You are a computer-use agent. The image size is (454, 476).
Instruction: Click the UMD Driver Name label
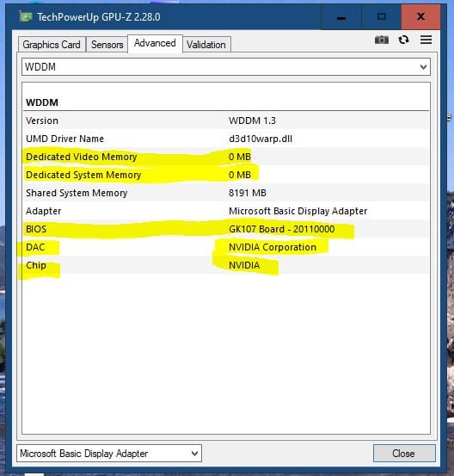(x=64, y=139)
